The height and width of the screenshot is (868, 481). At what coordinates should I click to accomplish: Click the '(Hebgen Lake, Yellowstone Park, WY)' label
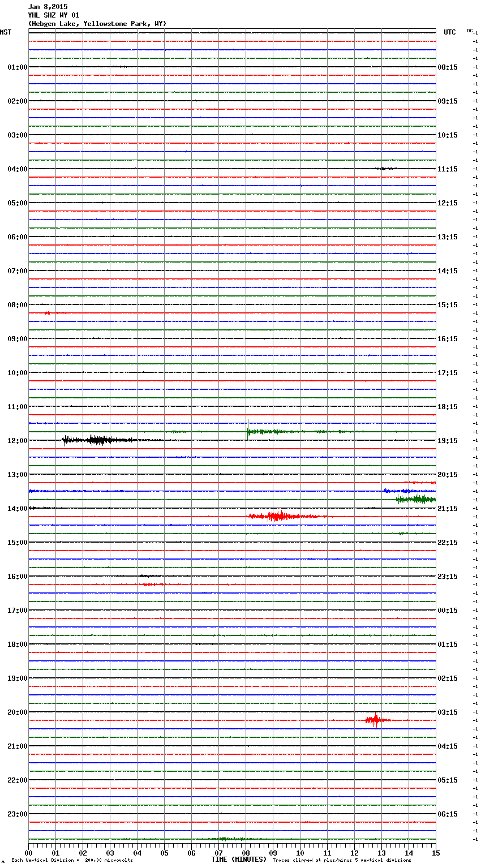pyautogui.click(x=97, y=24)
